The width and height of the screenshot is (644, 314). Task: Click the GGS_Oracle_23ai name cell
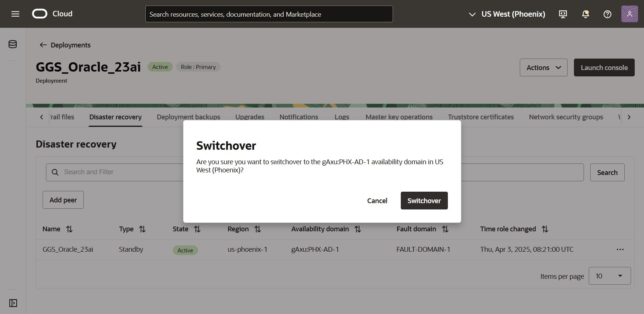point(68,249)
